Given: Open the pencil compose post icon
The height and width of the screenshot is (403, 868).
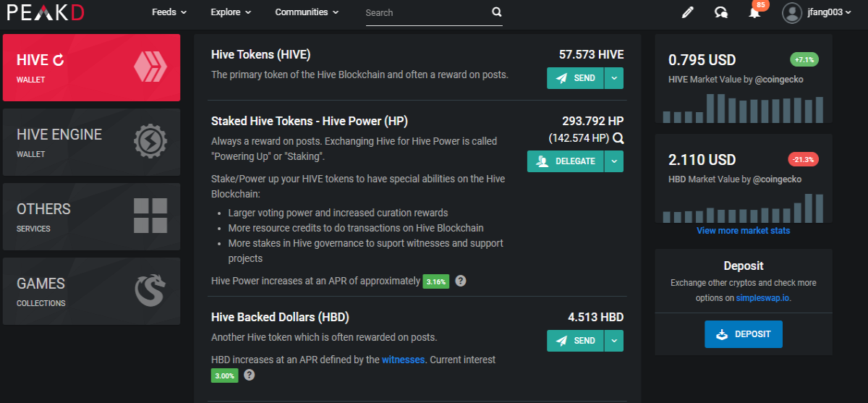Looking at the screenshot, I should pyautogui.click(x=687, y=12).
